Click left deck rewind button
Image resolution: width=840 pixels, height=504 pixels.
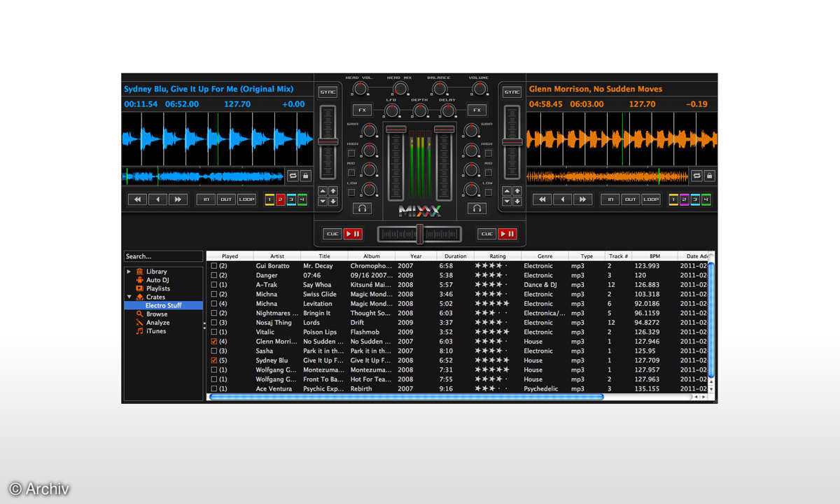(137, 199)
